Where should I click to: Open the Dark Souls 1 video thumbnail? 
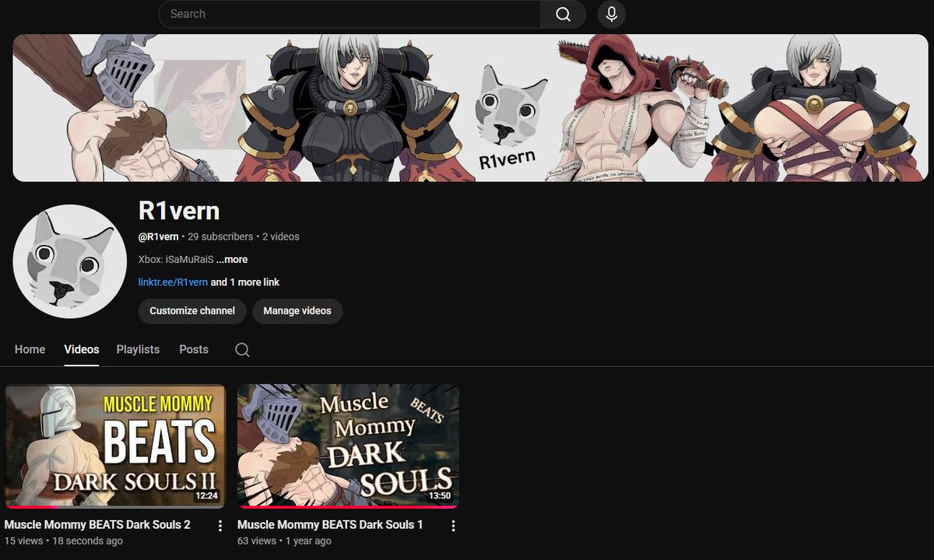click(x=348, y=446)
